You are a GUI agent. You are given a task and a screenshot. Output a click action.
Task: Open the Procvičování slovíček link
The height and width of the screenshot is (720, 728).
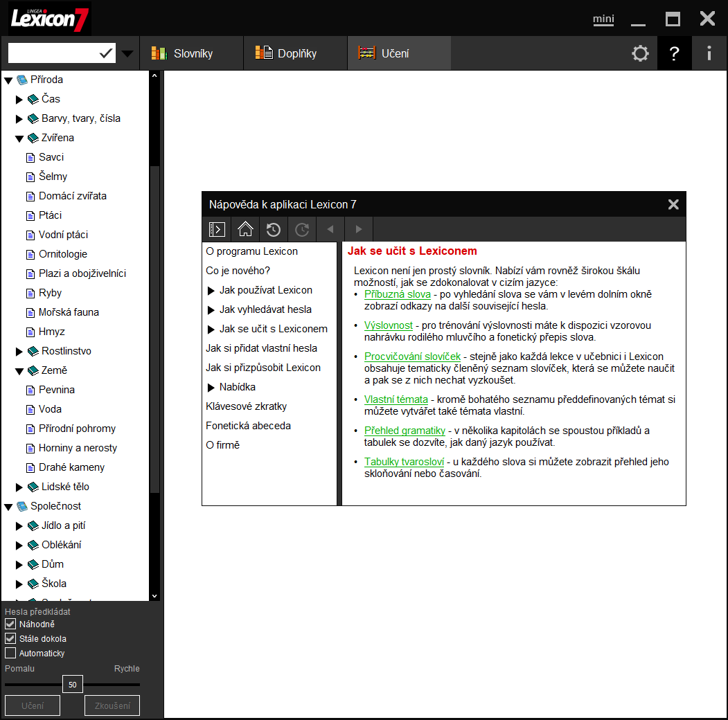412,357
